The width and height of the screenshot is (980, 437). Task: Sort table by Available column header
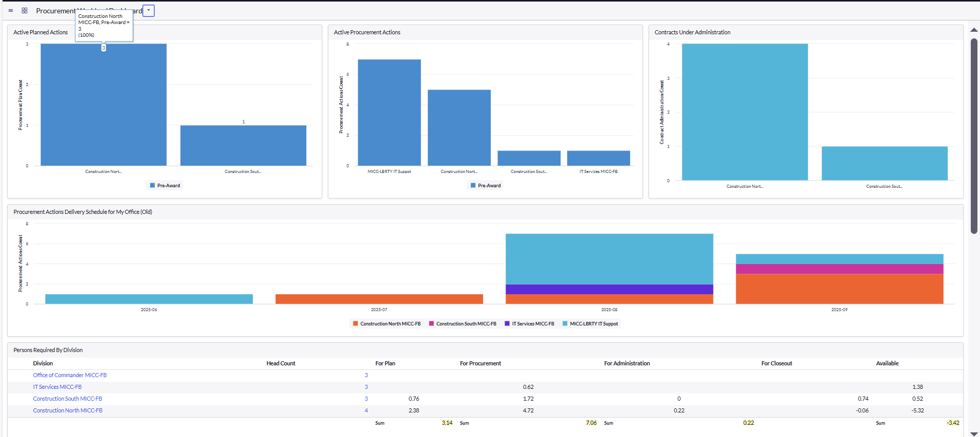(x=887, y=364)
